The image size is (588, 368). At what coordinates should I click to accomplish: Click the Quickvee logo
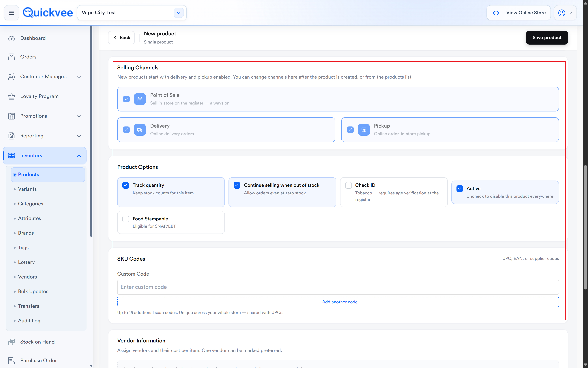[48, 13]
